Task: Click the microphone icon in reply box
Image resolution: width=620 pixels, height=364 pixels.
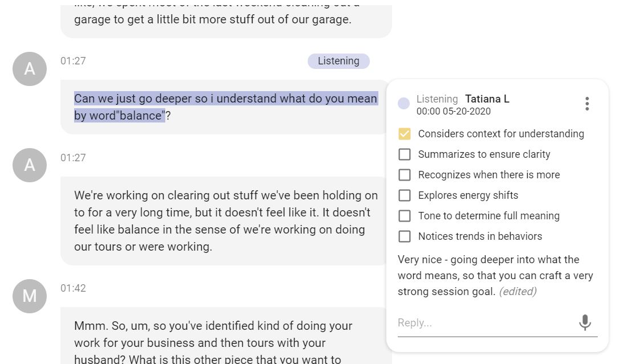Action: (x=585, y=322)
